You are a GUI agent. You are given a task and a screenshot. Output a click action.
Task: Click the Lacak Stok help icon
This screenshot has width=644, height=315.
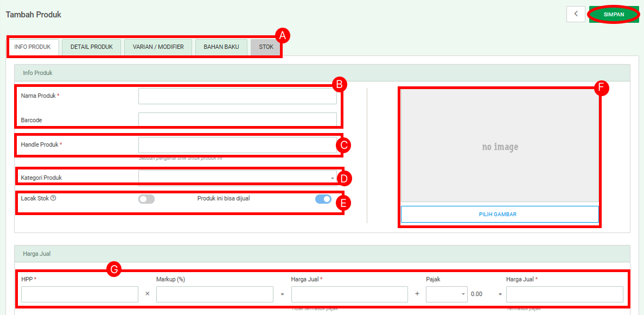(x=53, y=198)
